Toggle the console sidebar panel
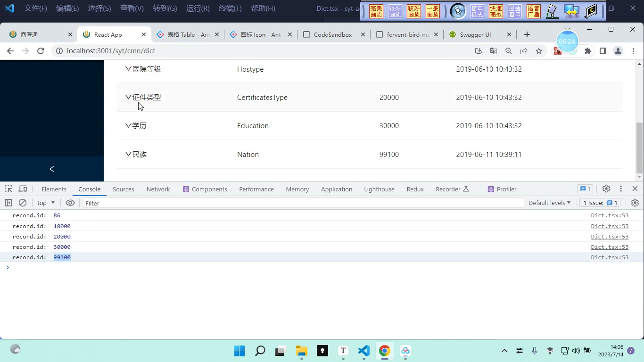 (x=8, y=203)
